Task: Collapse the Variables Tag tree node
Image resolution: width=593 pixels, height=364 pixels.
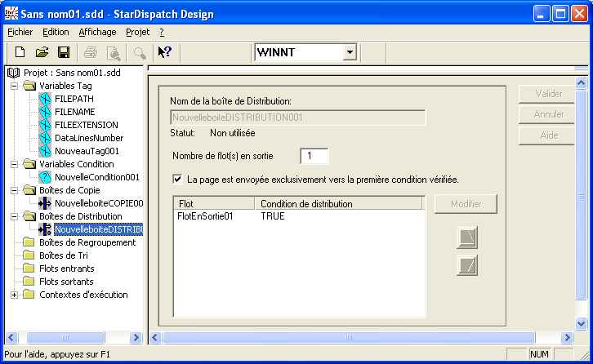Action: [14, 86]
